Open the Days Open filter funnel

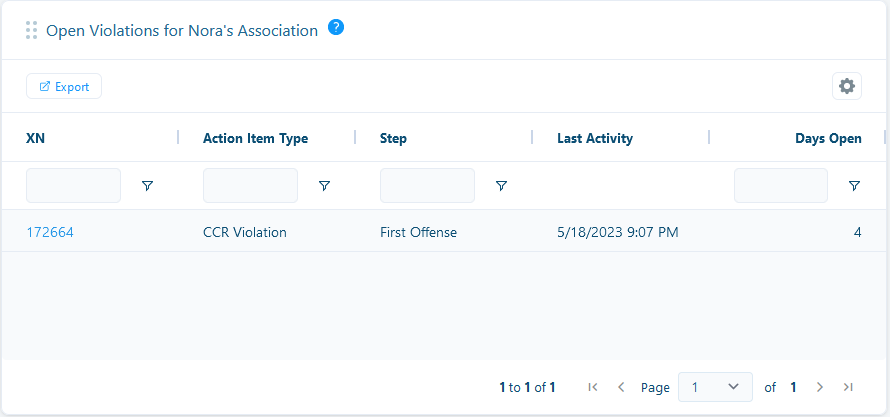coord(854,186)
